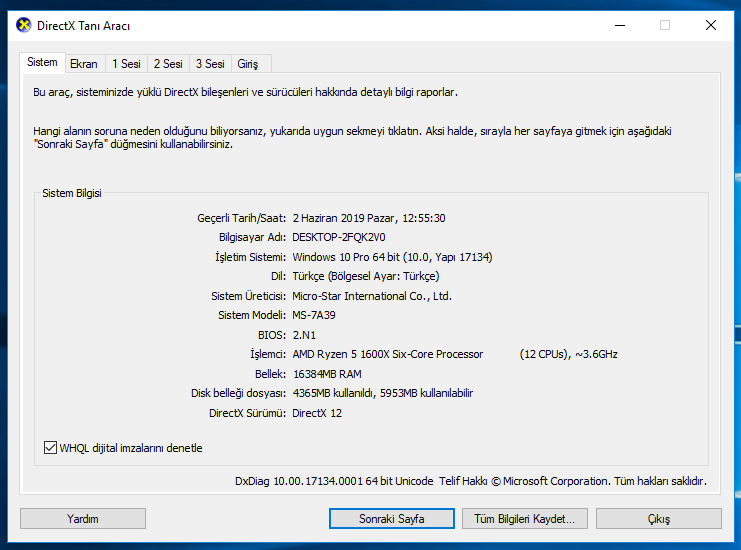Click the 4365MB kullanıldı page file value
741x550 pixels.
coord(333,393)
